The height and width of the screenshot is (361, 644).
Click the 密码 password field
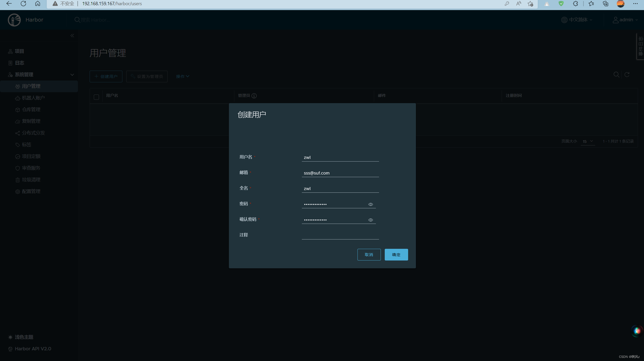click(x=339, y=204)
